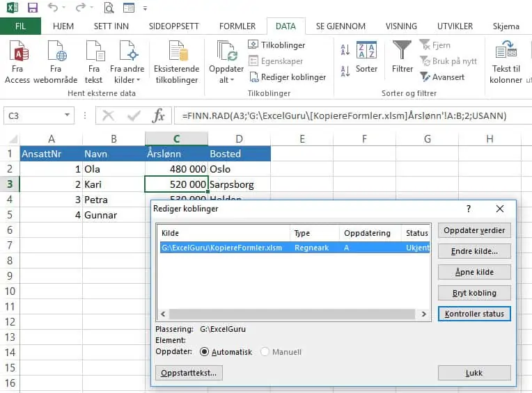The width and height of the screenshot is (532, 393).
Task: Open the Avansert filter options
Action: pyautogui.click(x=442, y=77)
